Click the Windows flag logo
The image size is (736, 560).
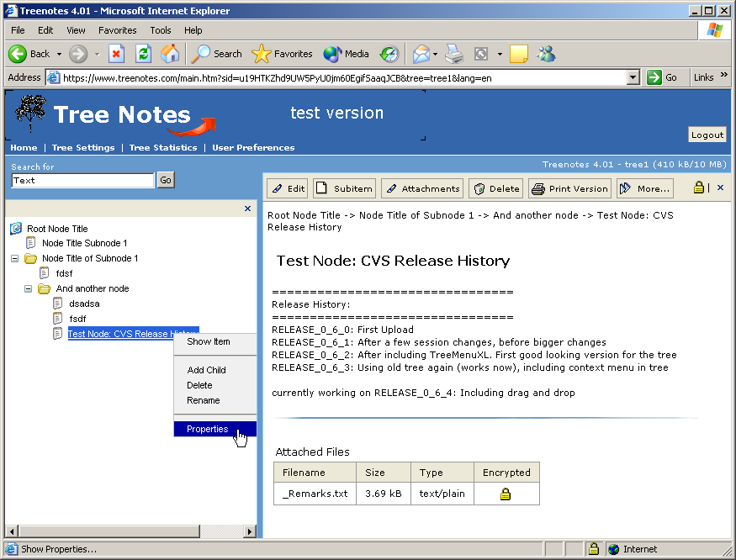715,30
